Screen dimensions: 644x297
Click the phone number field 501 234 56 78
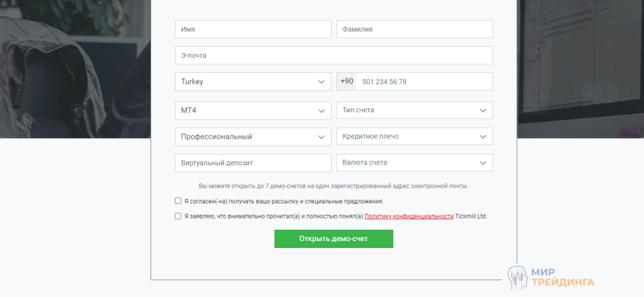[x=424, y=82]
